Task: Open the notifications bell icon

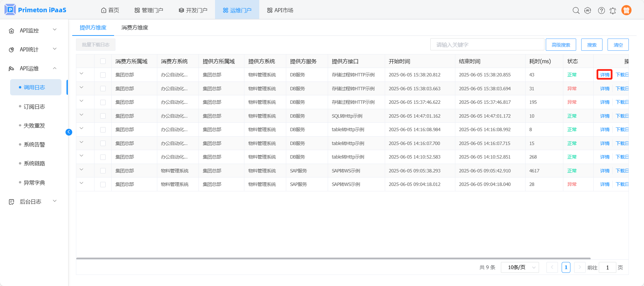Action: coord(613,10)
